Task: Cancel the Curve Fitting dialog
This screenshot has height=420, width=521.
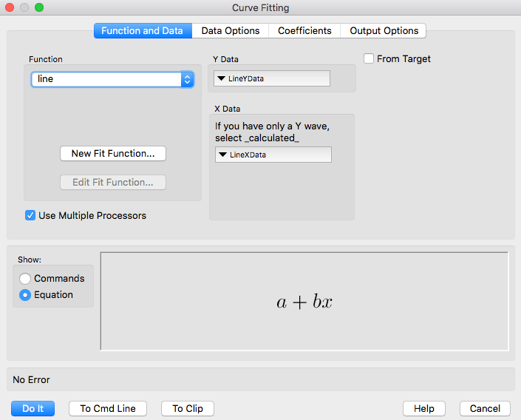Action: click(x=485, y=409)
